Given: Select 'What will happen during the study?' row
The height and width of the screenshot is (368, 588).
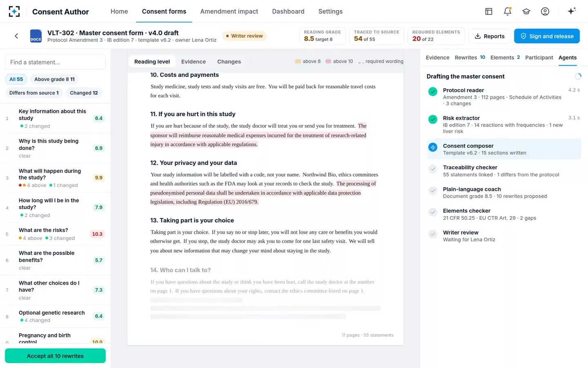Looking at the screenshot, I should (x=55, y=178).
